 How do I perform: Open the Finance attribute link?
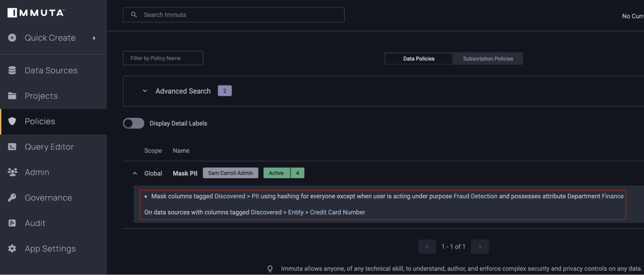(x=613, y=196)
